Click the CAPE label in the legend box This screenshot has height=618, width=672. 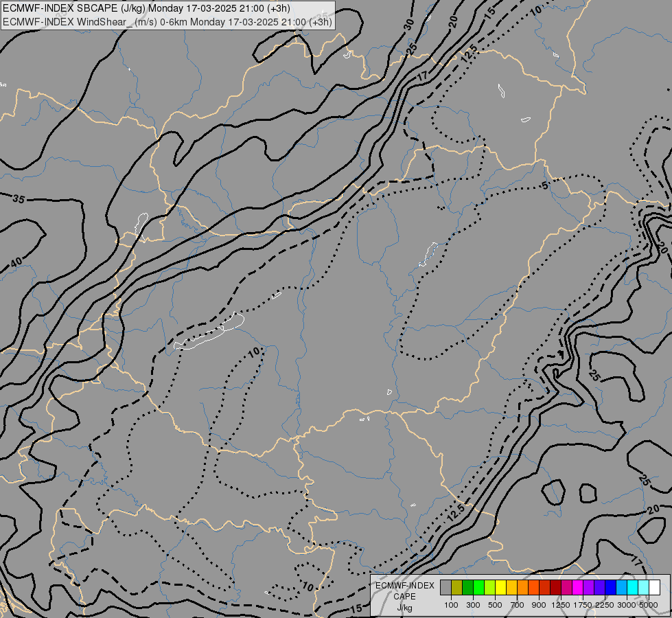click(x=405, y=597)
